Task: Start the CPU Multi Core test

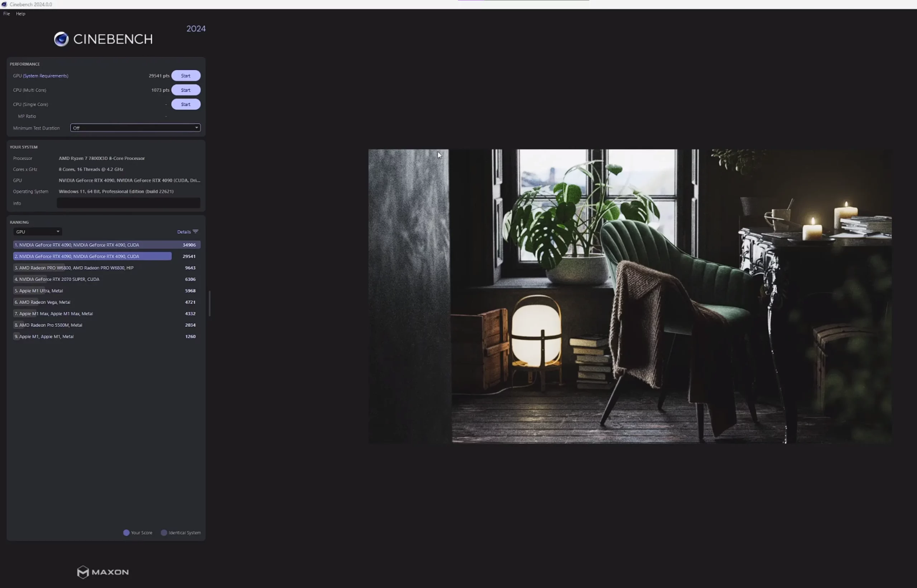Action: point(186,90)
